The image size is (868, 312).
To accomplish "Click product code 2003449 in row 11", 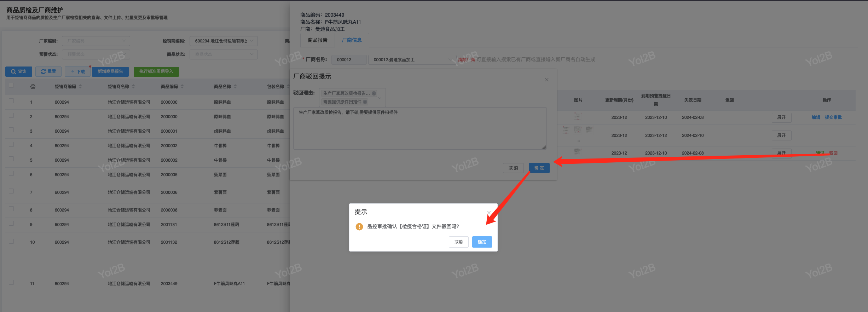I will click(169, 284).
